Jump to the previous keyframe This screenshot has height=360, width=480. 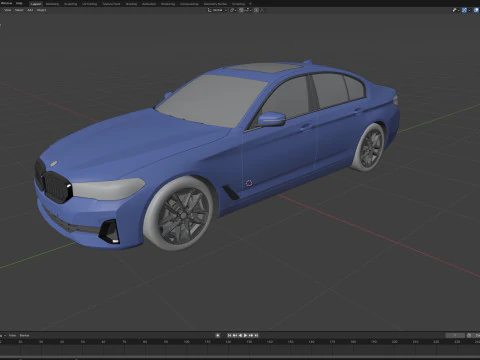[x=235, y=335]
